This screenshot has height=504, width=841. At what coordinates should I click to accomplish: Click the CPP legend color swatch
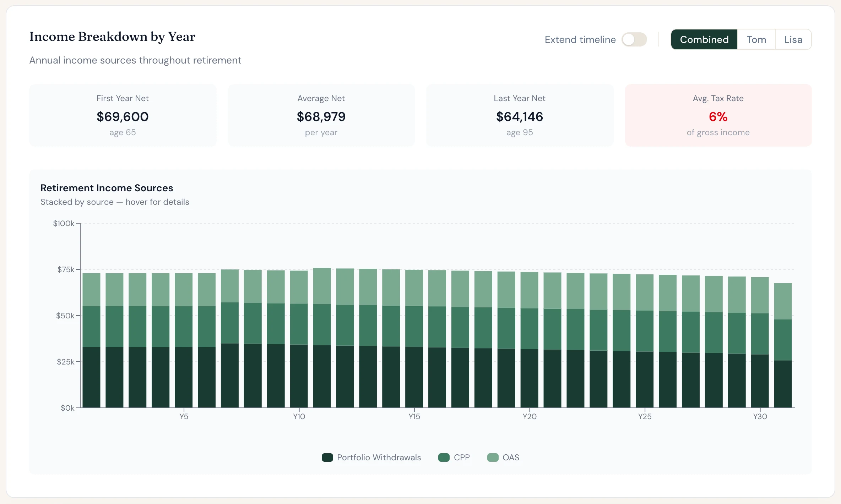pyautogui.click(x=444, y=458)
